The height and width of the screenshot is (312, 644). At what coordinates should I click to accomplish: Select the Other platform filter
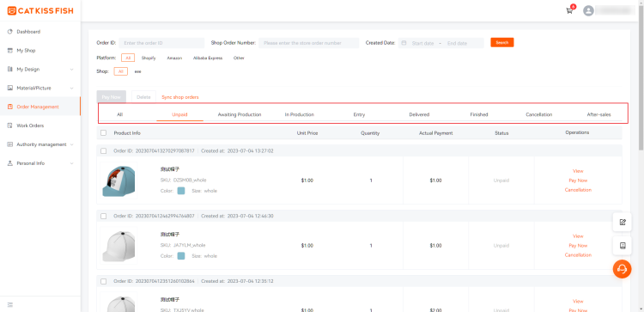tap(239, 58)
